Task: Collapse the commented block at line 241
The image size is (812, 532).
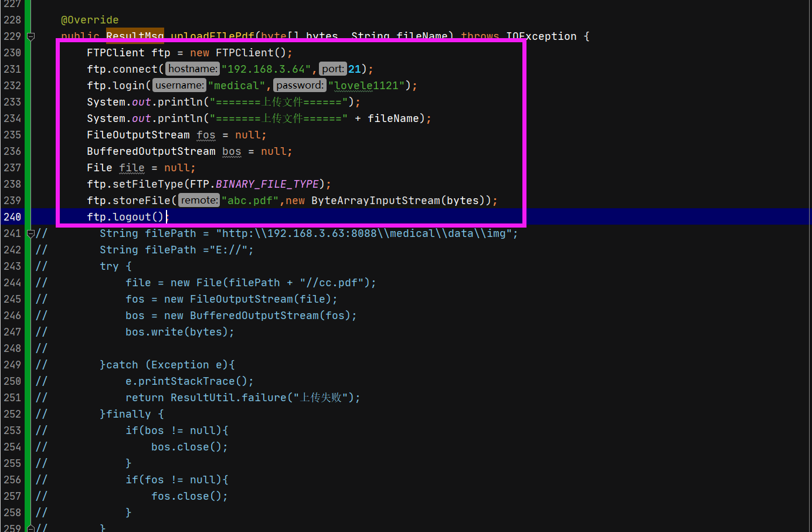Action: [x=31, y=233]
